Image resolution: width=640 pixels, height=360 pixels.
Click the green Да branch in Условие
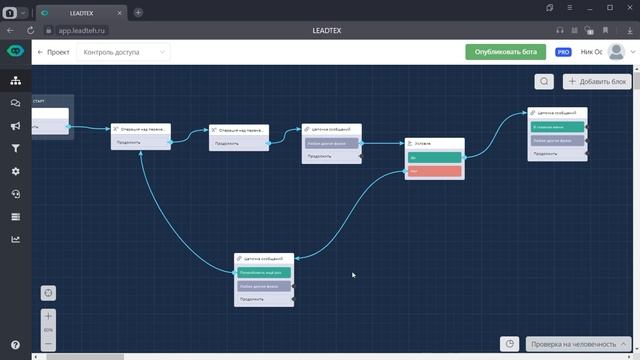pos(434,157)
